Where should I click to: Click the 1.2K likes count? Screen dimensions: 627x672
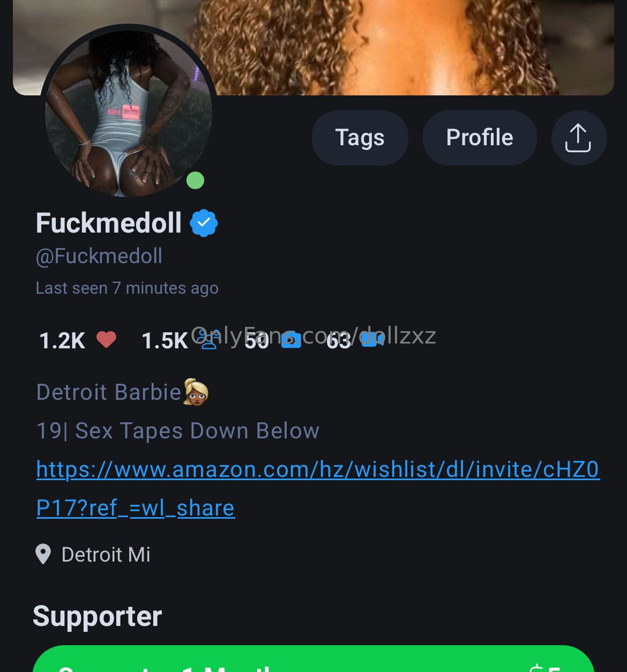point(62,341)
